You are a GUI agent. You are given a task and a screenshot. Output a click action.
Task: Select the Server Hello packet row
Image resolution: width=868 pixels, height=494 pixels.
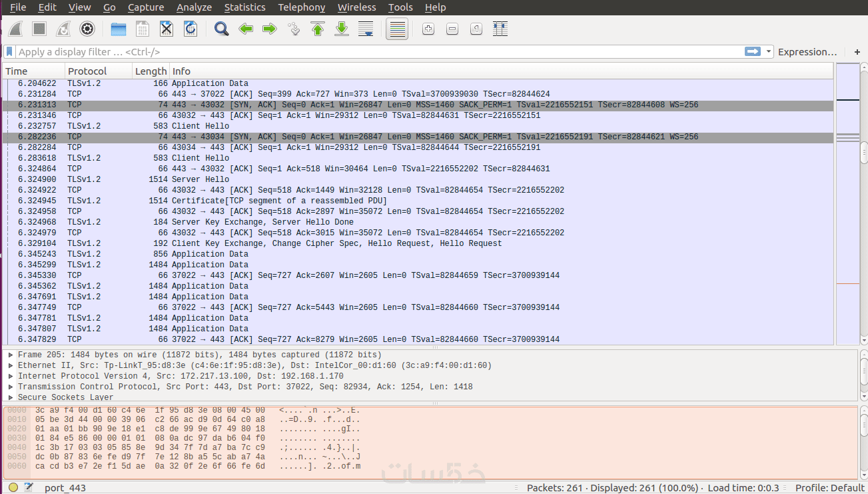(x=418, y=179)
